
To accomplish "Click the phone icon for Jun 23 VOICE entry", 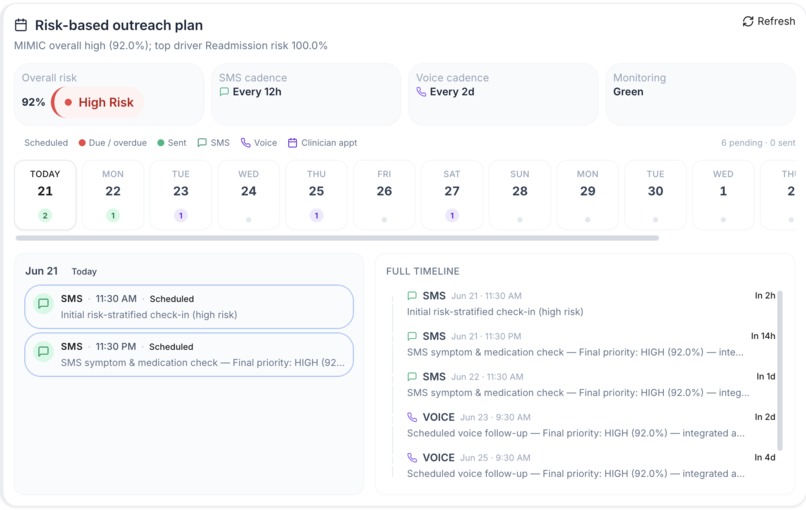I will tap(412, 417).
